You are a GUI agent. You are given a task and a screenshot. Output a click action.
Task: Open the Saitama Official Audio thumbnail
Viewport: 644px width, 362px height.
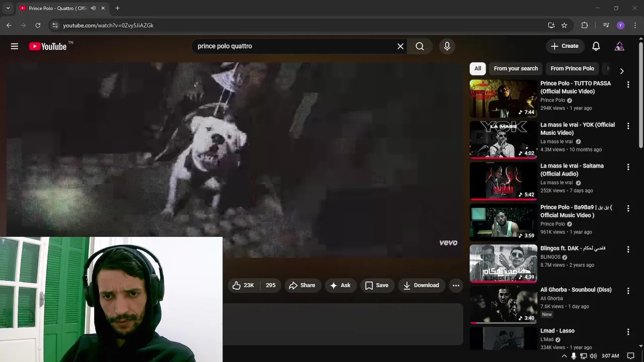pos(503,181)
